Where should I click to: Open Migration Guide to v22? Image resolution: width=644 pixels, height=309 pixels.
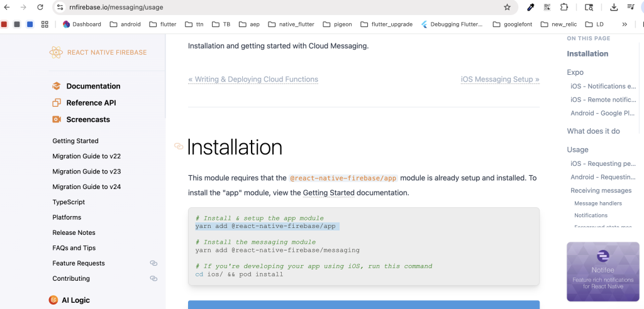tap(87, 156)
